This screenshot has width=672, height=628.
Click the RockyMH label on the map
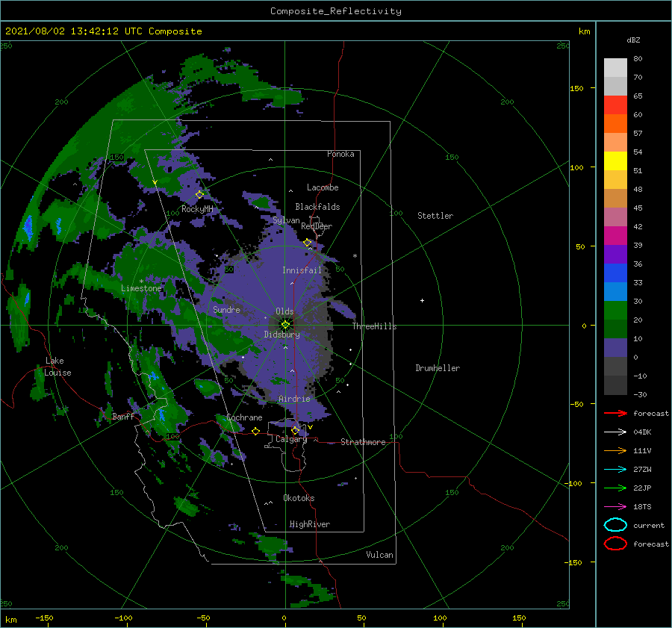click(x=197, y=209)
